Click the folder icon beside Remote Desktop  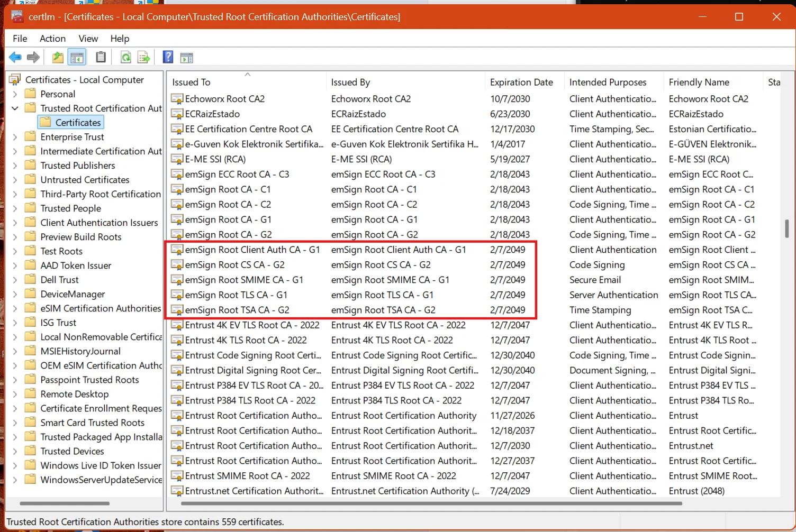click(31, 394)
